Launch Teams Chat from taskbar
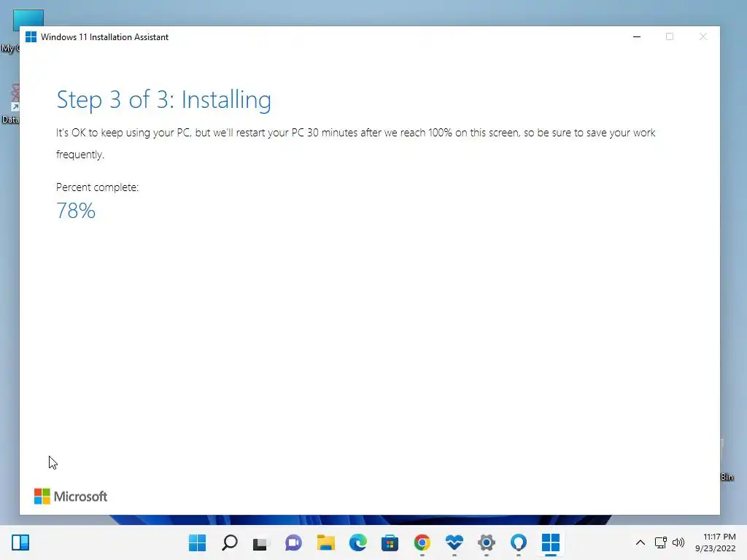 pyautogui.click(x=293, y=542)
